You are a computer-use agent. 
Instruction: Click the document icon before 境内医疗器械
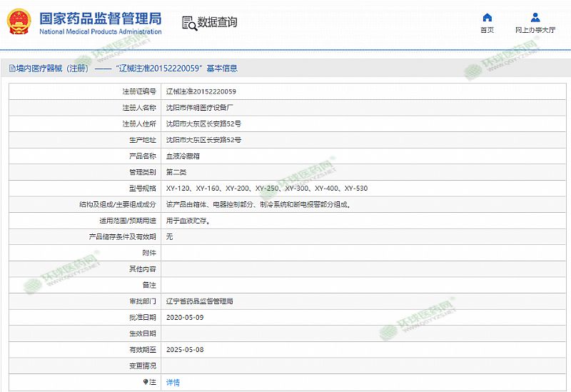click(11, 69)
